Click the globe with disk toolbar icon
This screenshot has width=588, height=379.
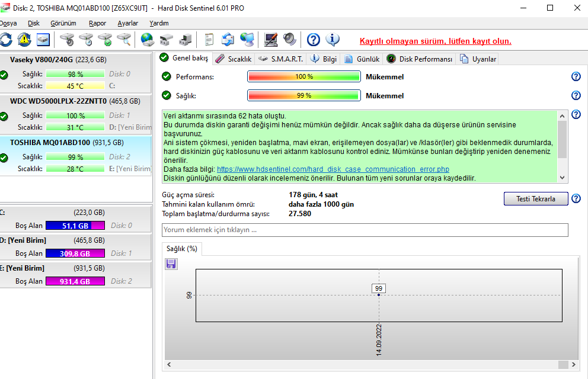click(x=147, y=40)
